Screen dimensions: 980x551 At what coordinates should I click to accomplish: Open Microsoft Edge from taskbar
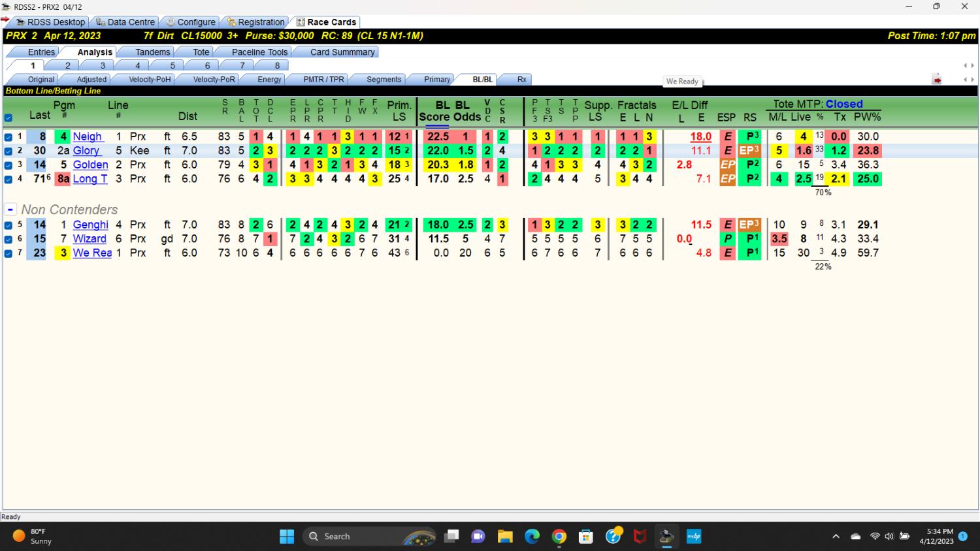532,537
